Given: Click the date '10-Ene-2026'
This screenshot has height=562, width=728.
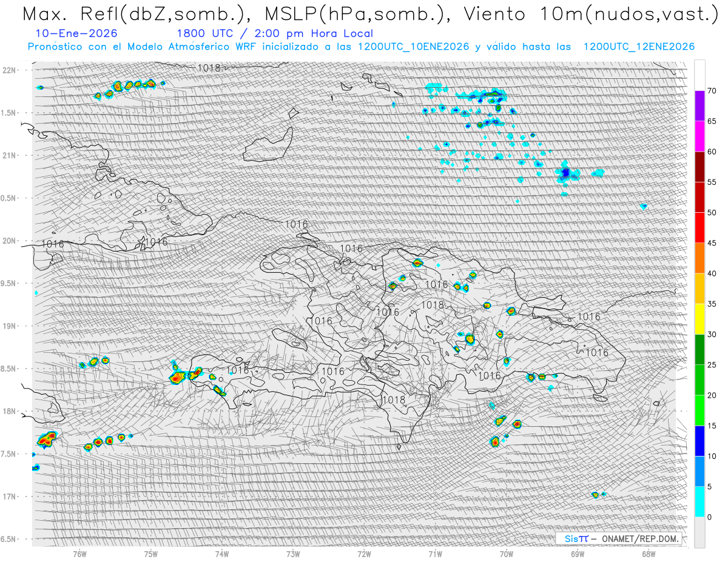Looking at the screenshot, I should point(76,33).
